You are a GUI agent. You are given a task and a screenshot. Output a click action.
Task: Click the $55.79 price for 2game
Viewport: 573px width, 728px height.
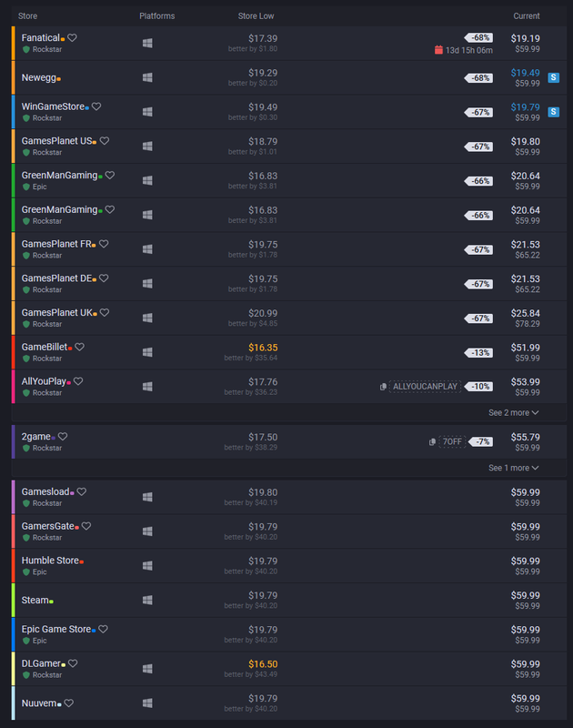point(525,438)
